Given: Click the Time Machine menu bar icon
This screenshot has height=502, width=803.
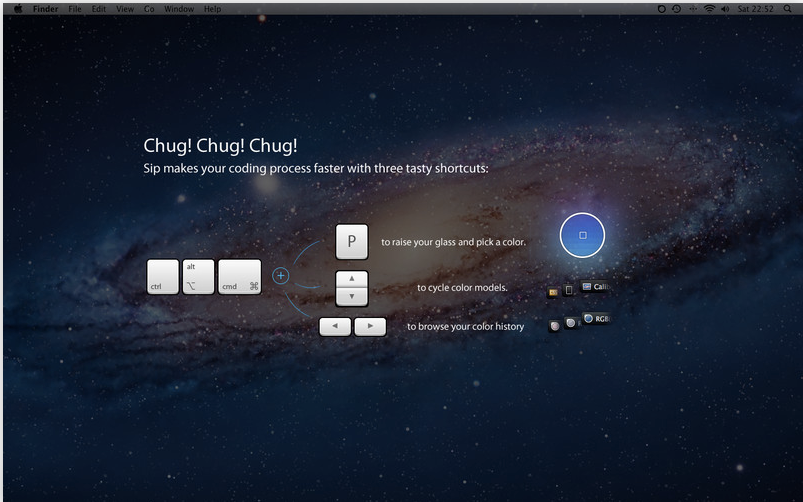Looking at the screenshot, I should 677,9.
